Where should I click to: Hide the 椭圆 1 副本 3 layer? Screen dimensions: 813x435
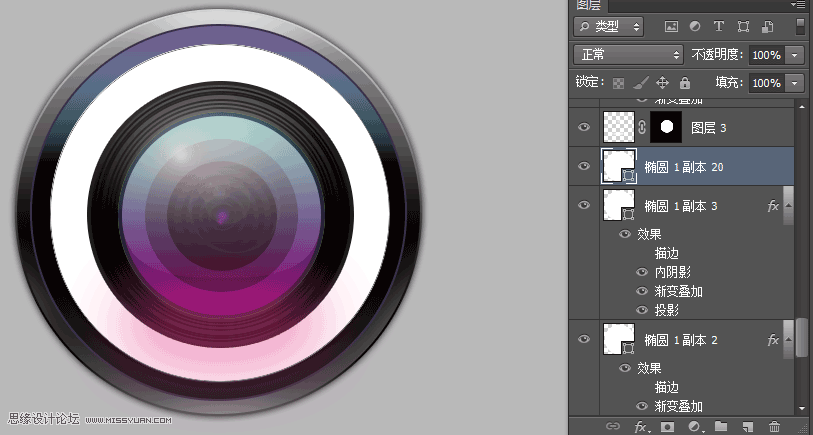pyautogui.click(x=584, y=205)
